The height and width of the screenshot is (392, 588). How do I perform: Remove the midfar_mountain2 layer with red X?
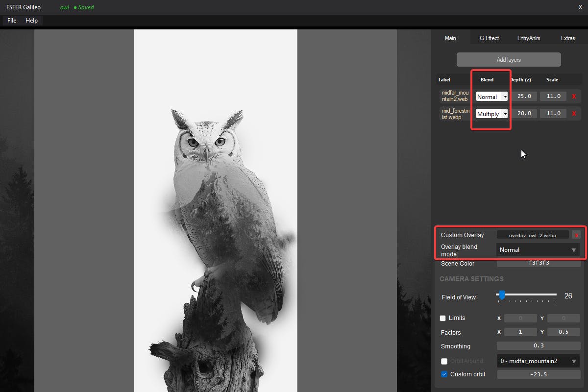coord(574,97)
